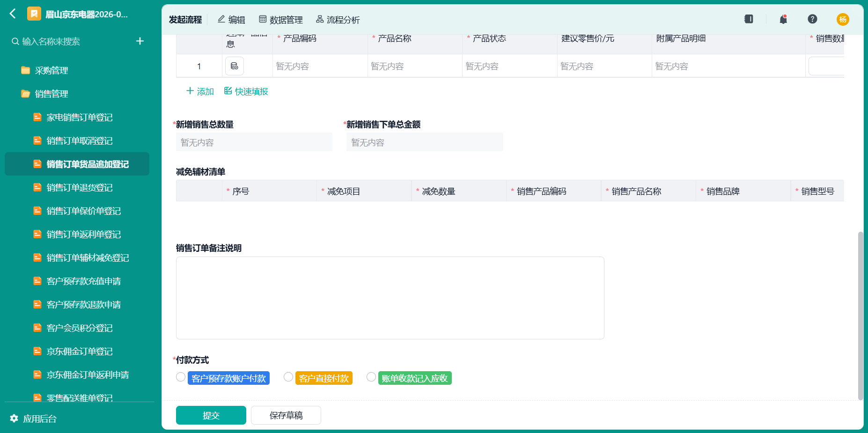Click the form icon of 销售订单保价单登记
Image resolution: width=868 pixels, height=433 pixels.
[x=37, y=211]
